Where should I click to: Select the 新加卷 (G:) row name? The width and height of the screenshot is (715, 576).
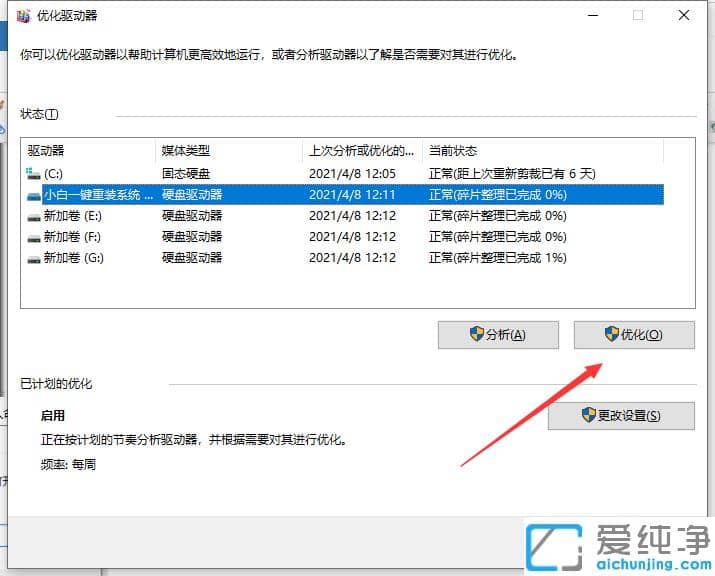click(x=73, y=258)
